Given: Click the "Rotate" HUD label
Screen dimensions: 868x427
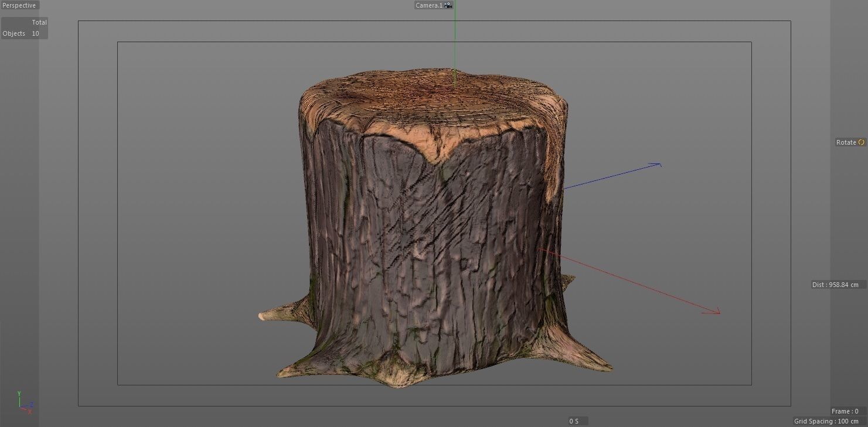Looking at the screenshot, I should pyautogui.click(x=846, y=142).
